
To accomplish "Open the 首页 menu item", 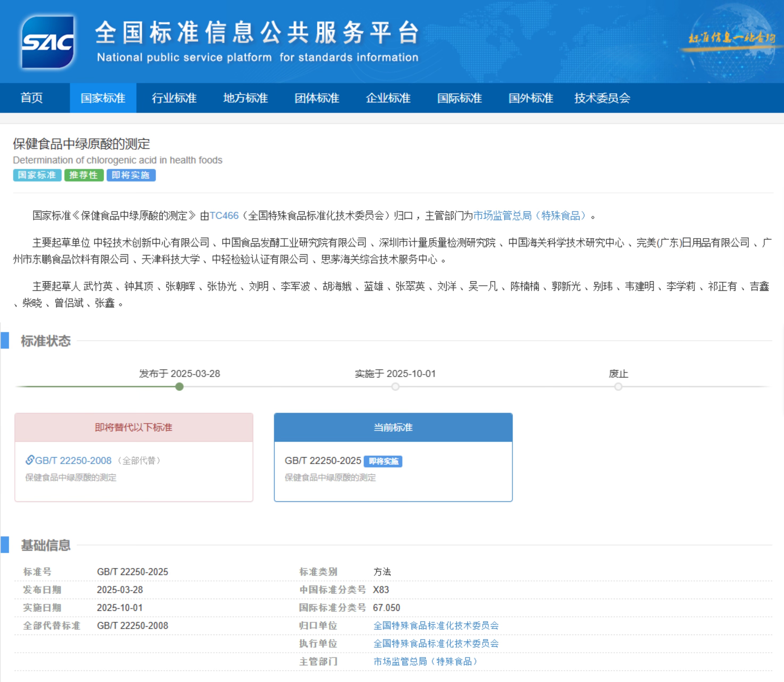I will pos(32,98).
